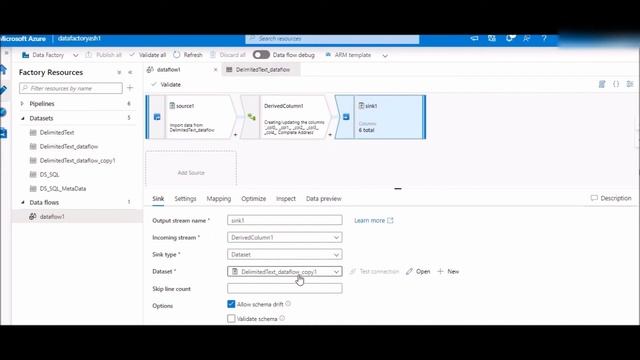Click Filter resources by name field
Viewport: 640px width, 360px height.
coord(71,88)
